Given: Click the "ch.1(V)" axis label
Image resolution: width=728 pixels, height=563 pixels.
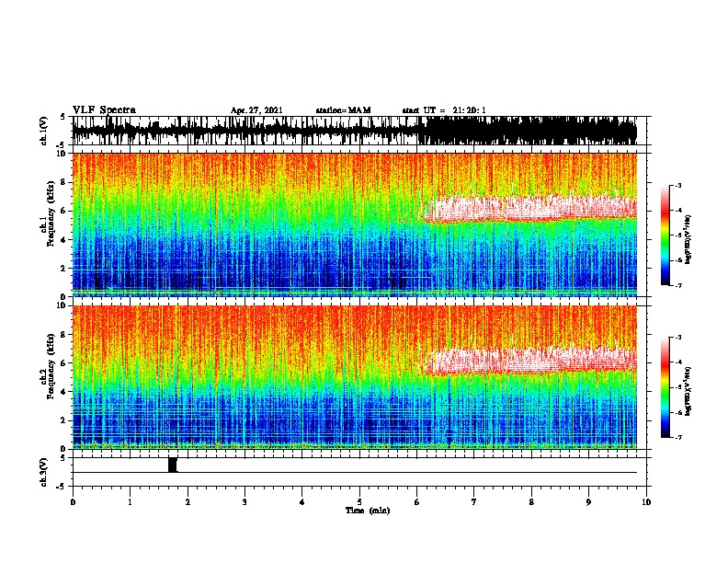Looking at the screenshot, I should tap(44, 131).
